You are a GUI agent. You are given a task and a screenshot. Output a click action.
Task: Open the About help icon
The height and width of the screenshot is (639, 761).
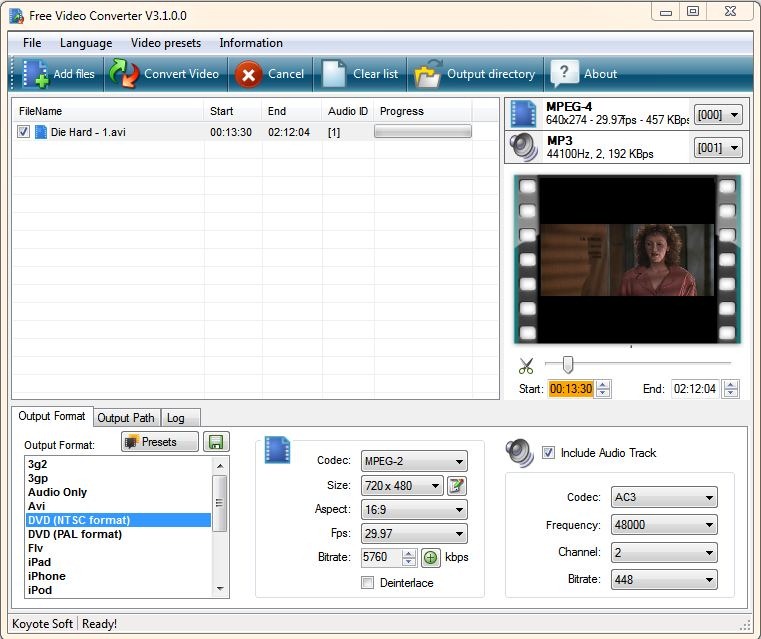(564, 74)
